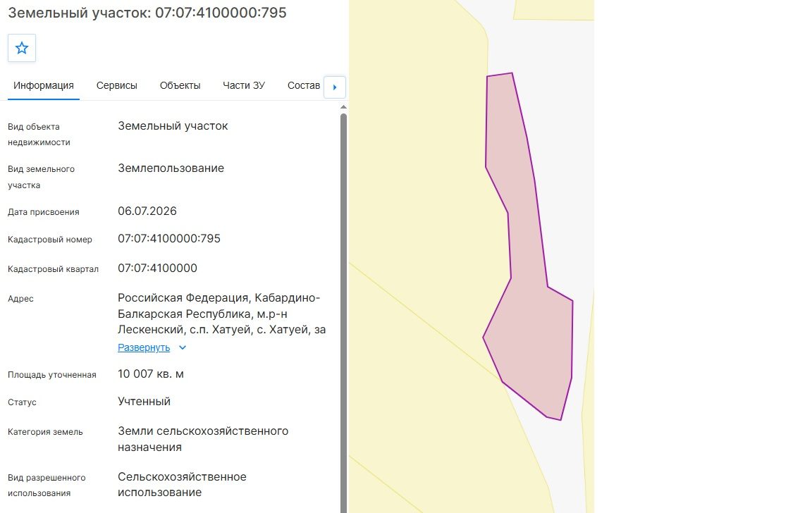Click the scrollbar up arrow

click(x=343, y=107)
